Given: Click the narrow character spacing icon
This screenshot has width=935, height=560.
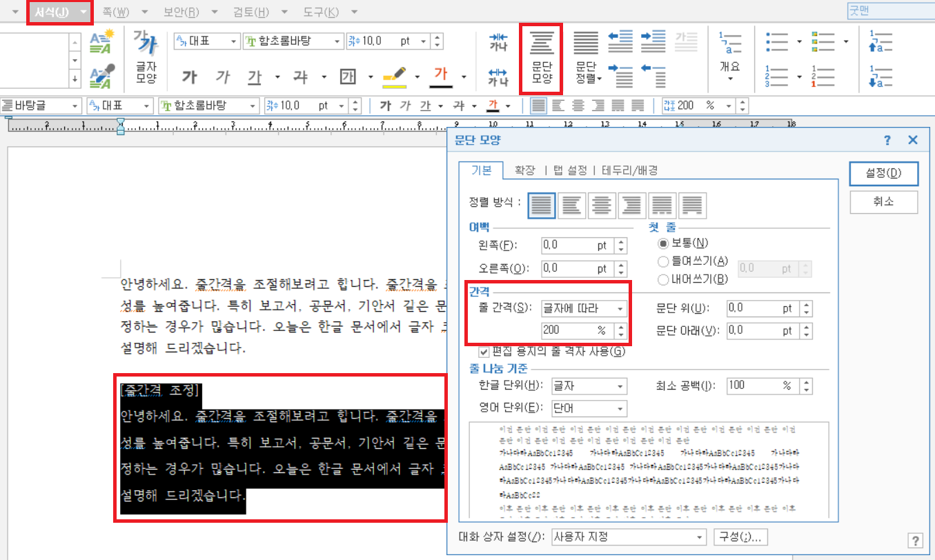Looking at the screenshot, I should point(498,42).
